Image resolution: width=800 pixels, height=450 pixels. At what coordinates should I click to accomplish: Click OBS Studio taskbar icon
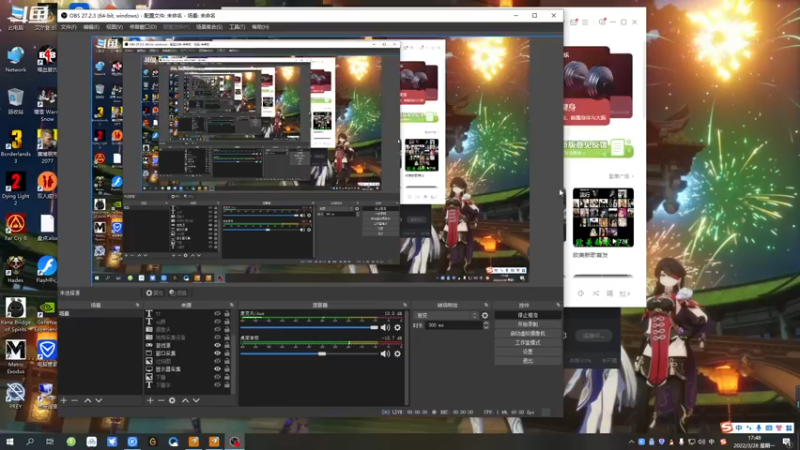pyautogui.click(x=235, y=442)
